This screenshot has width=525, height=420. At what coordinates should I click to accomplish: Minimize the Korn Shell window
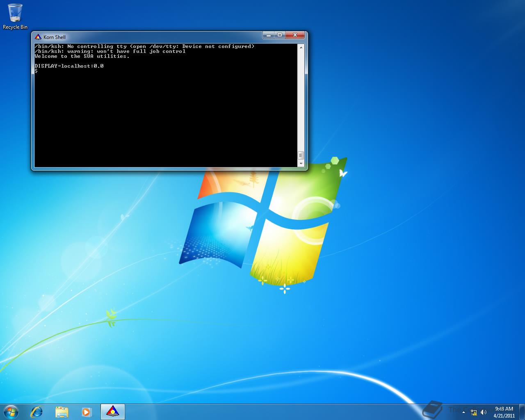pos(268,35)
